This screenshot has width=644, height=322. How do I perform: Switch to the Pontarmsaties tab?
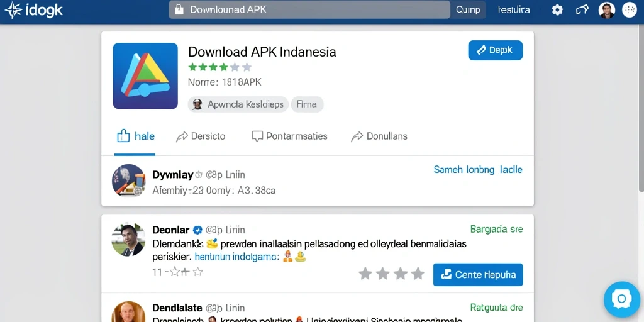pos(289,136)
